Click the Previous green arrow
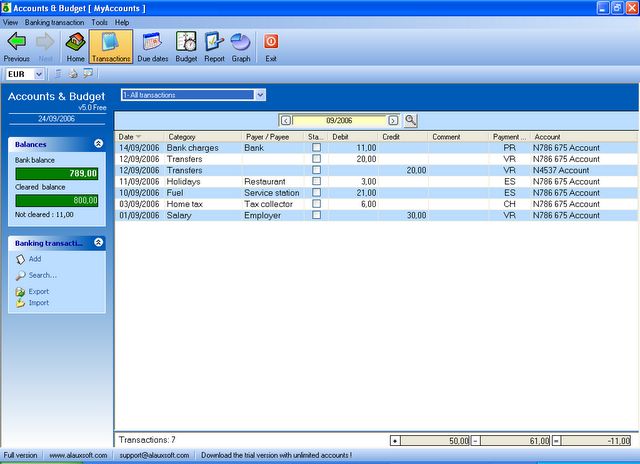Viewport: 640px width, 464px height. 17,41
